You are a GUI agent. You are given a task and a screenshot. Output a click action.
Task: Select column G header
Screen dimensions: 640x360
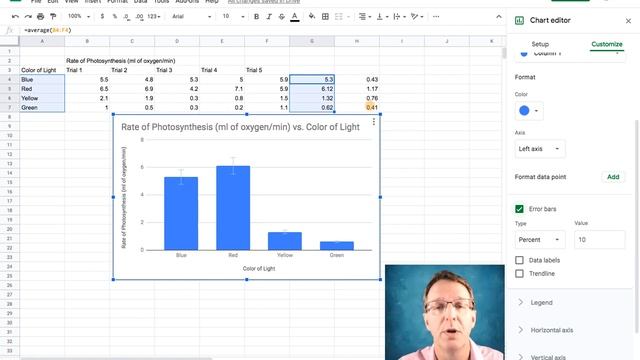312,41
